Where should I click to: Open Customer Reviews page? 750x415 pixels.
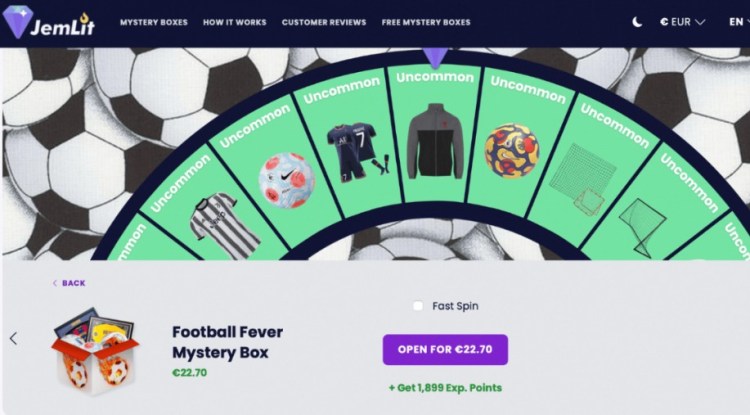(324, 22)
